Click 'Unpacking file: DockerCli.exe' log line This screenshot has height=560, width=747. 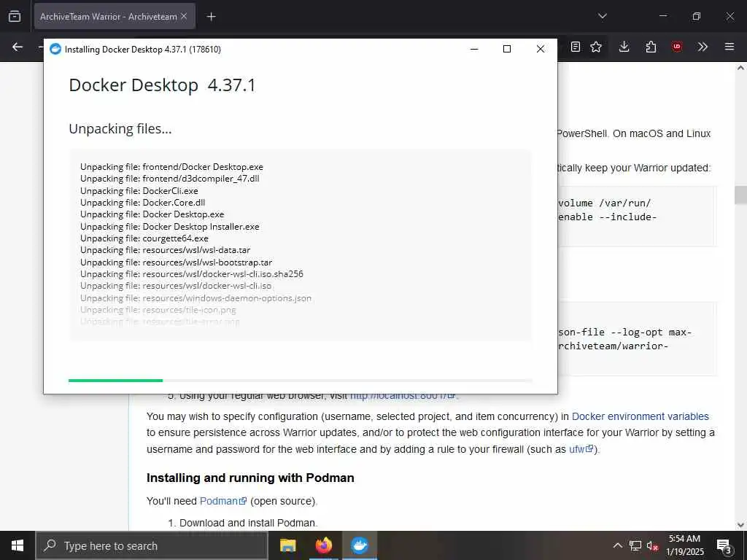[x=139, y=191]
